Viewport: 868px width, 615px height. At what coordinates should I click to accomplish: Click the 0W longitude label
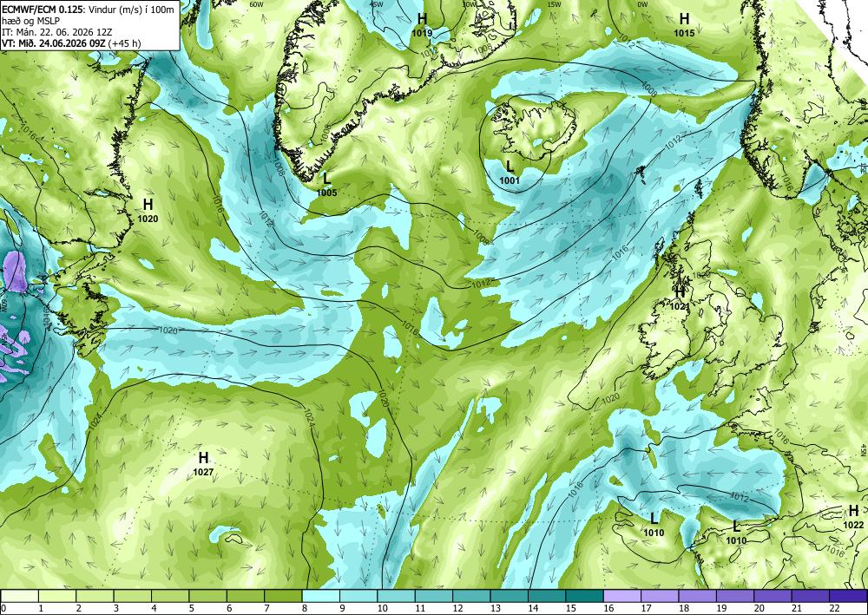pos(642,4)
